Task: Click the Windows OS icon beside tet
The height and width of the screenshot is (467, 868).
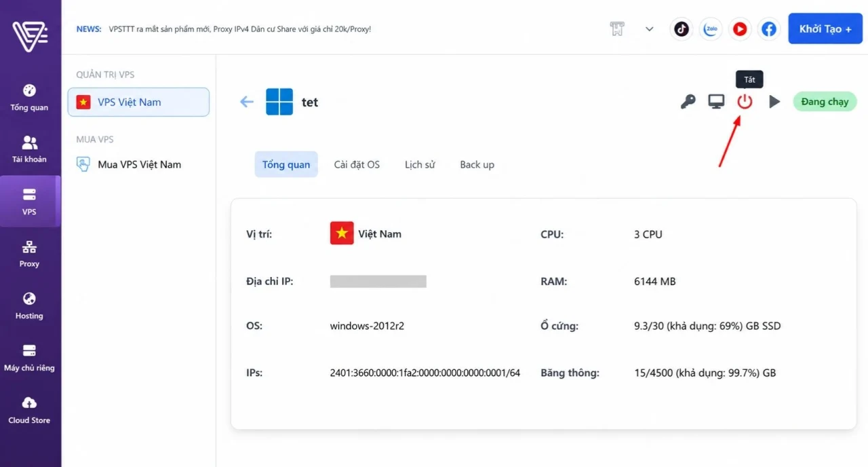Action: coord(279,102)
